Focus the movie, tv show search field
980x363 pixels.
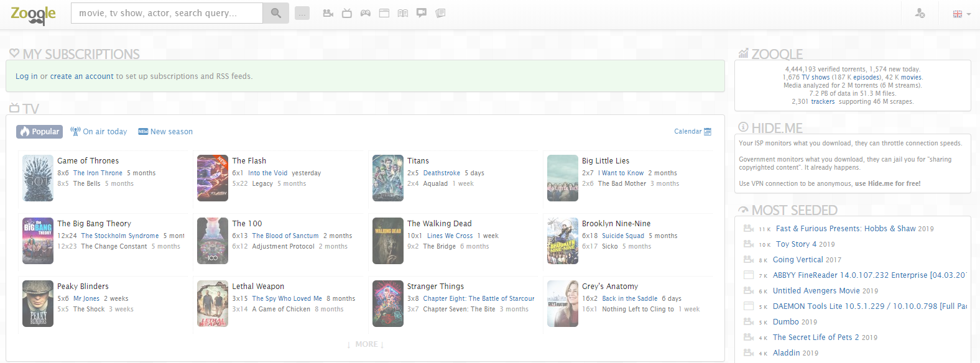point(167,13)
